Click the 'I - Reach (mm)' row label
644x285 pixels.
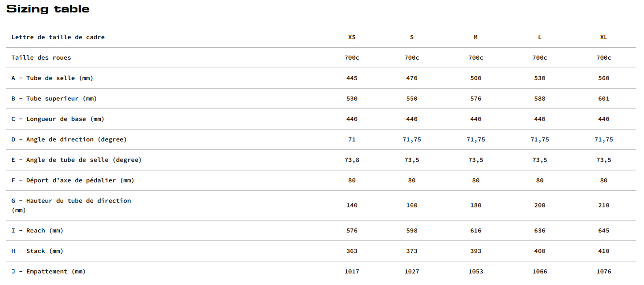[37, 231]
